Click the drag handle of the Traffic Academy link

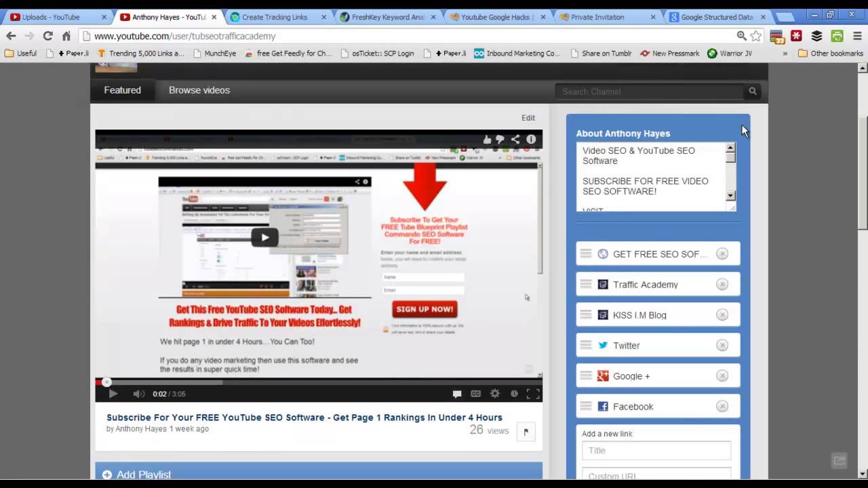click(x=586, y=284)
